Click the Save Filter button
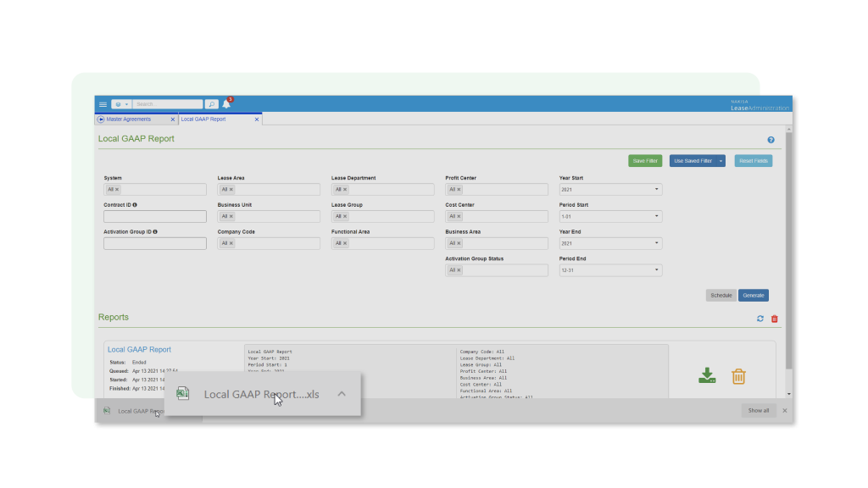The height and width of the screenshot is (488, 868). coord(645,161)
